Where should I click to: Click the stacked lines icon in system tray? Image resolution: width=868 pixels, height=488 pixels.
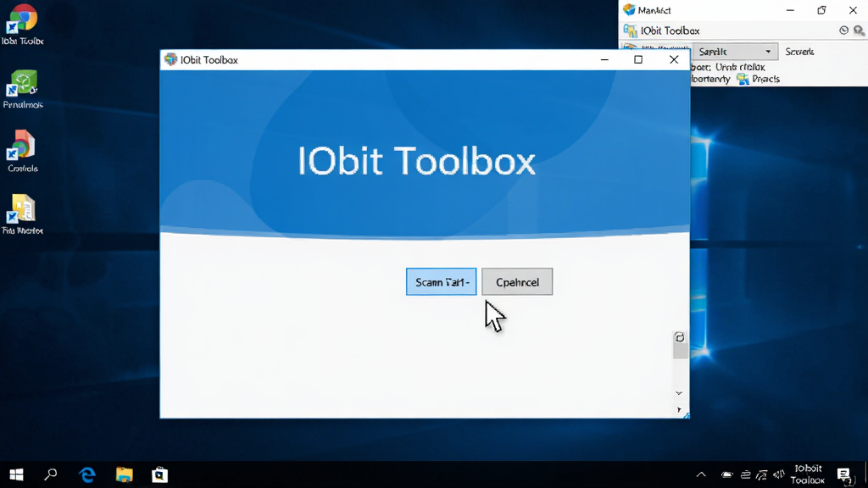pos(746,474)
